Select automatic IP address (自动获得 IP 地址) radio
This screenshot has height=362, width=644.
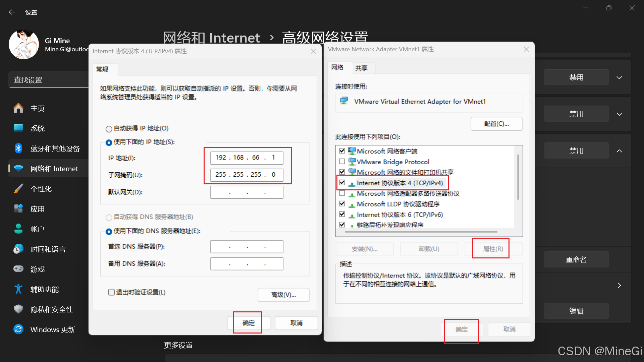pyautogui.click(x=109, y=129)
